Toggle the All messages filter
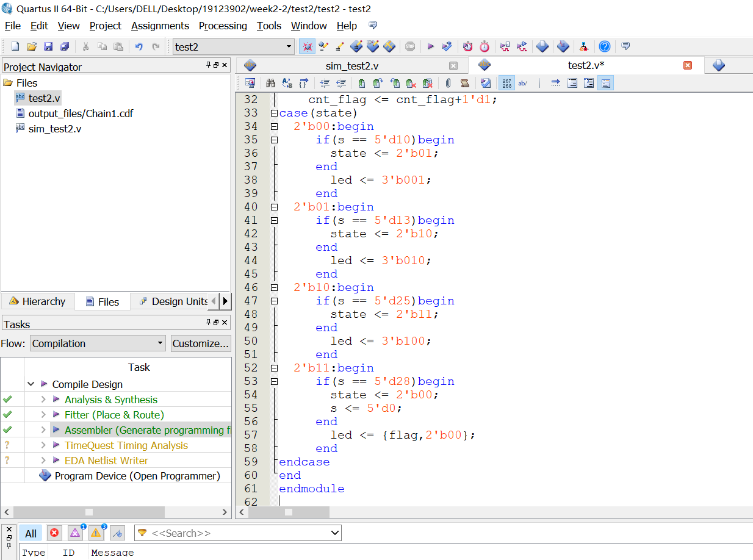 tap(31, 533)
